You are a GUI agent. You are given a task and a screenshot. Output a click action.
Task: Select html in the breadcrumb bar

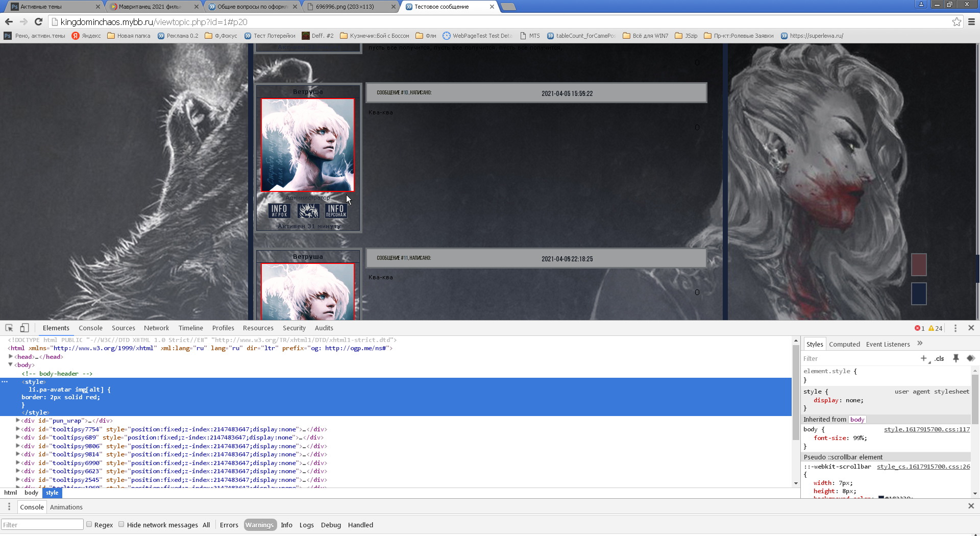(x=11, y=493)
